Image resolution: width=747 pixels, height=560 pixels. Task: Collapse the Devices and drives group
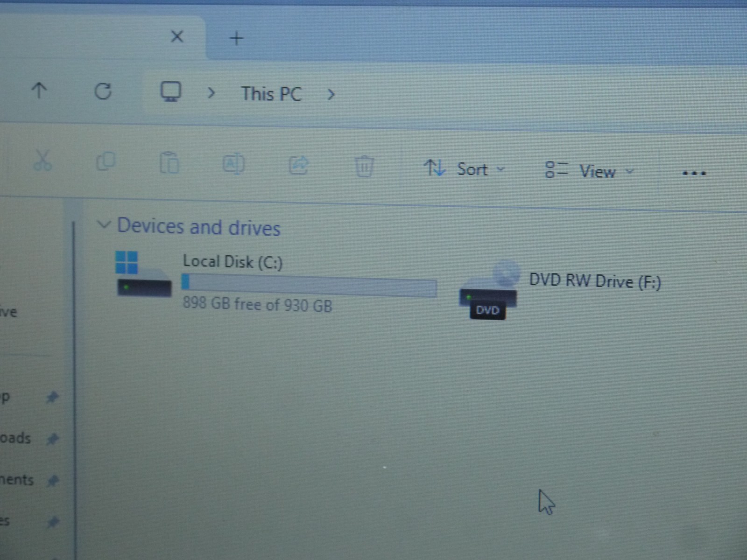click(103, 225)
